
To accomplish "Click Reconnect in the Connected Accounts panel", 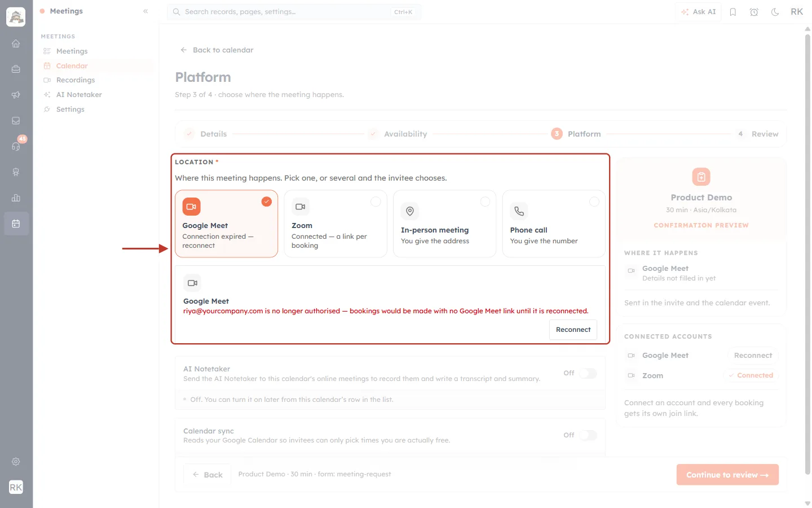I will pos(753,356).
